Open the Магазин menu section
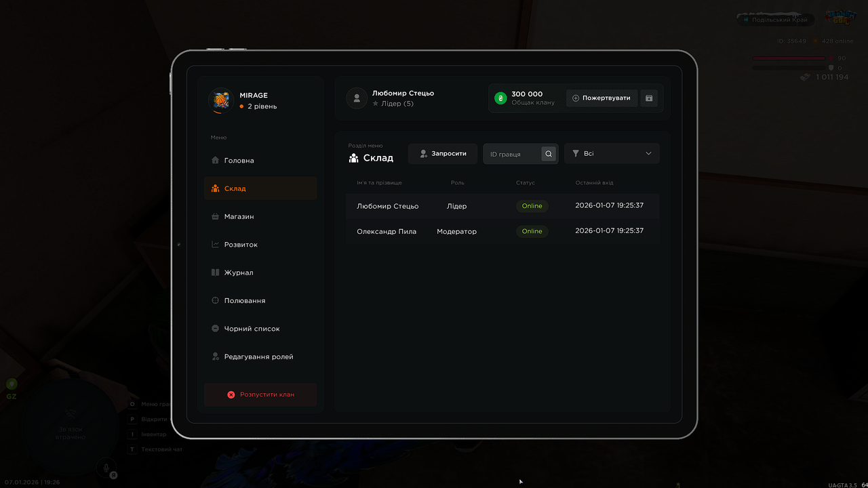This screenshot has height=488, width=868. pyautogui.click(x=260, y=216)
